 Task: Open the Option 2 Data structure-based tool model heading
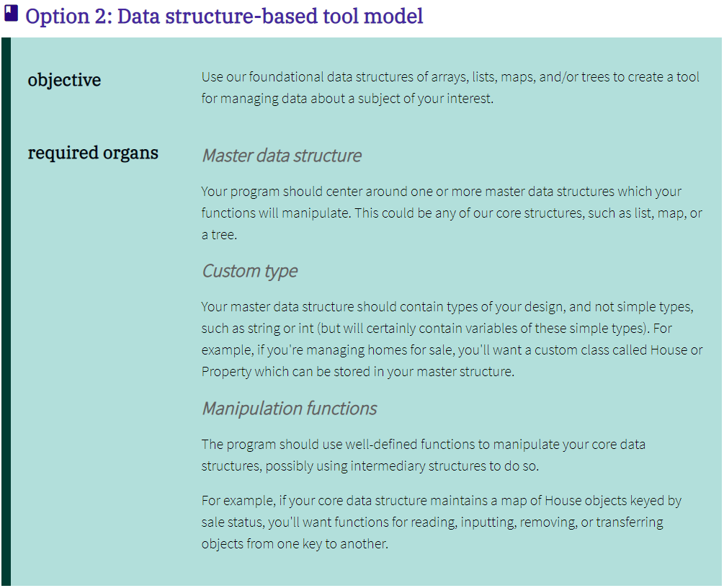click(x=224, y=16)
